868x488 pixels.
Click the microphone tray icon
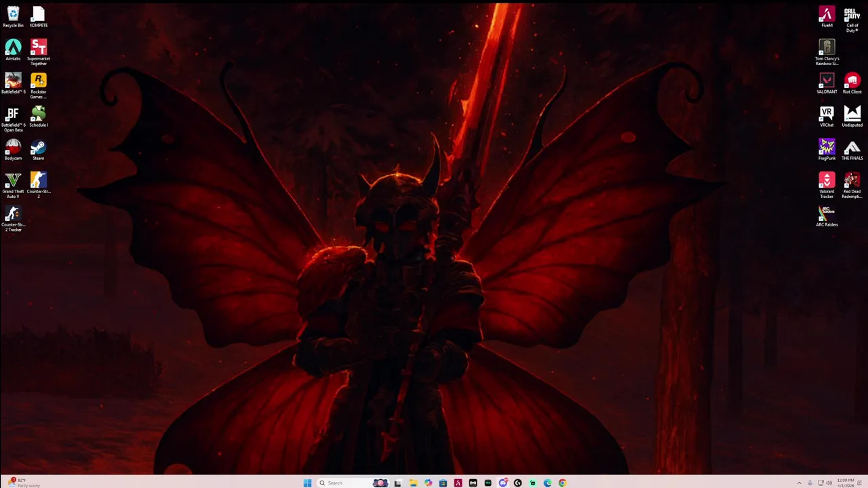coord(810,483)
